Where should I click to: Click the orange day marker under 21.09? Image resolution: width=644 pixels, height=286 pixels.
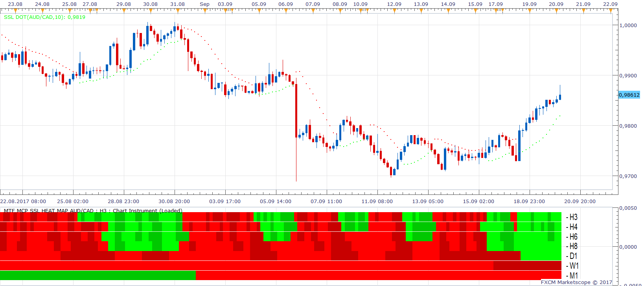[583, 11]
